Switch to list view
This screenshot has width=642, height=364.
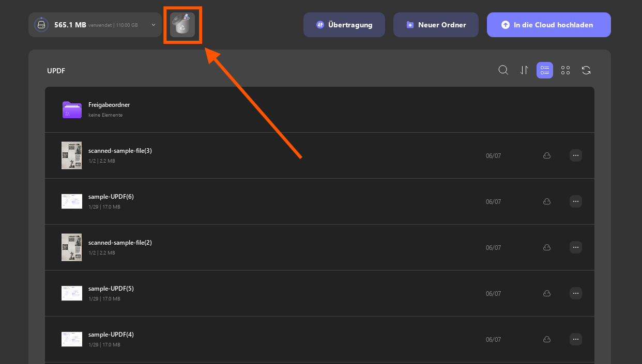[545, 70]
